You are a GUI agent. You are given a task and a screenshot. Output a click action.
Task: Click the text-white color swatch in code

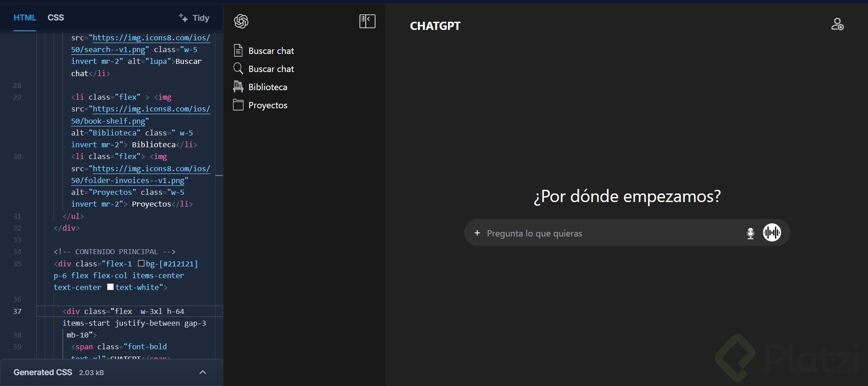coord(110,287)
